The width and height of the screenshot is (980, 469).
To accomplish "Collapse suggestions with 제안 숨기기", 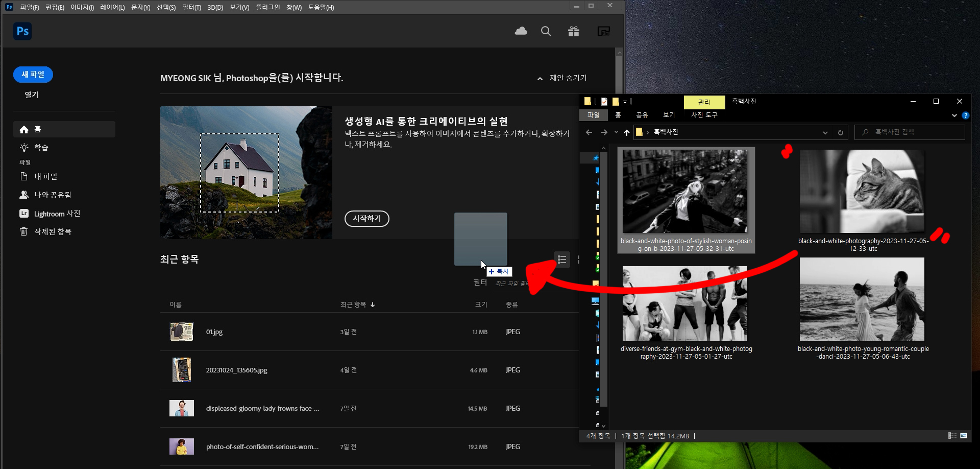I will (x=562, y=78).
